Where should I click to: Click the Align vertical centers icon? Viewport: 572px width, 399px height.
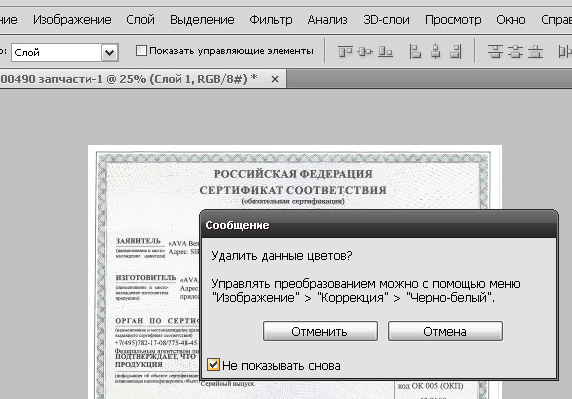click(x=365, y=52)
